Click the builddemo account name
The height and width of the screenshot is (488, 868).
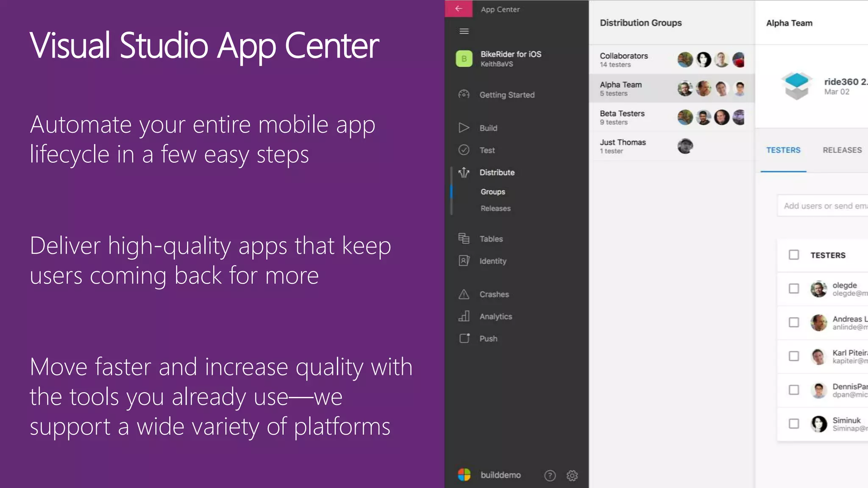[501, 475]
